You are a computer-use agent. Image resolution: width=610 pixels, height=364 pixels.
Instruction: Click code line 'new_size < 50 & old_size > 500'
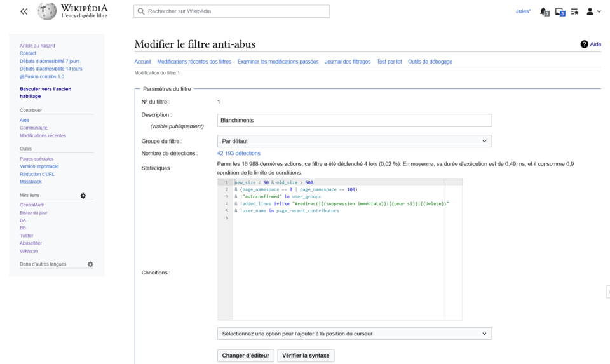point(273,182)
